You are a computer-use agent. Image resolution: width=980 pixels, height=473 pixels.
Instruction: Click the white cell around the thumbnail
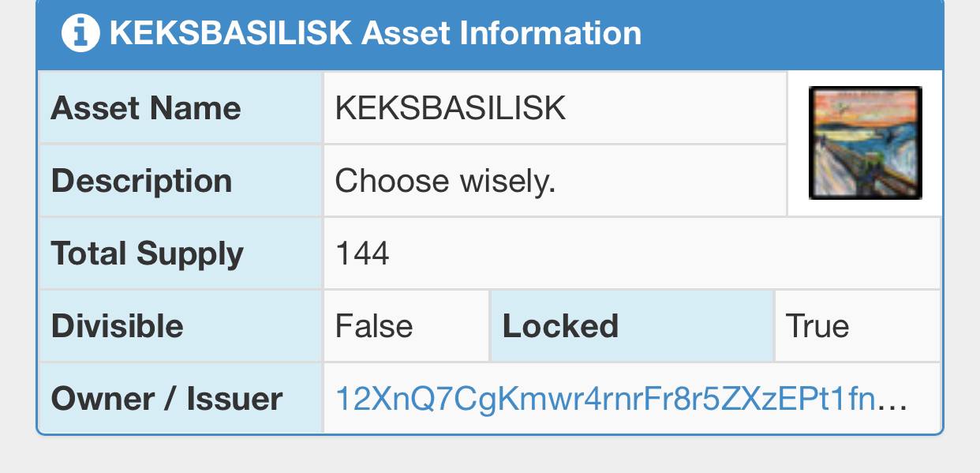[x=866, y=144]
